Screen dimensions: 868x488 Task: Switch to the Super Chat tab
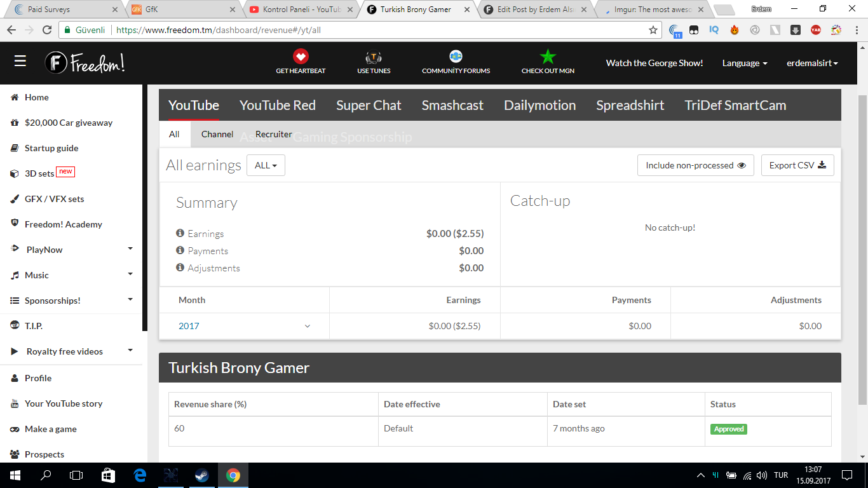369,105
